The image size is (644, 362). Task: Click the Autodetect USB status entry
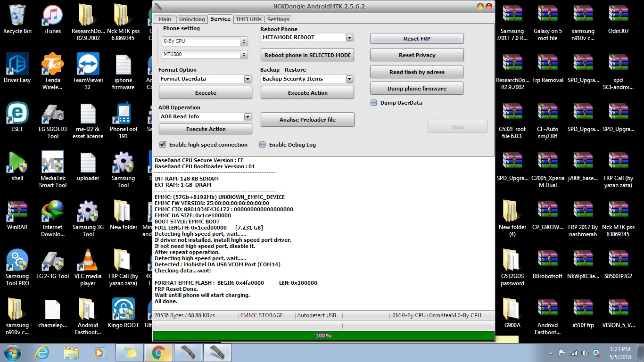pyautogui.click(x=316, y=315)
